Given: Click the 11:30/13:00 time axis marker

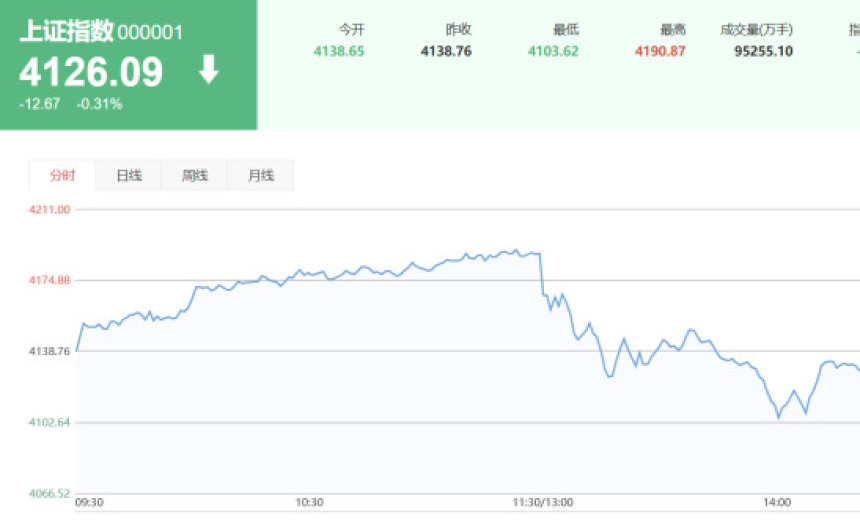Looking at the screenshot, I should point(542,503).
